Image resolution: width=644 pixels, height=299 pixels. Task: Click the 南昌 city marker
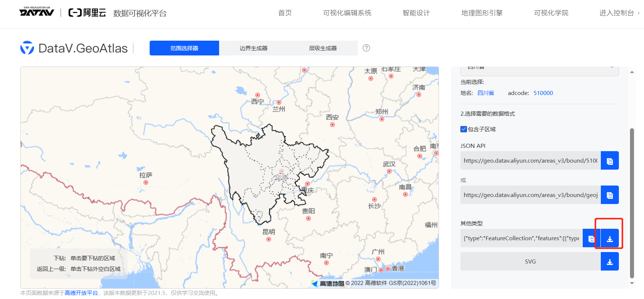point(405,194)
